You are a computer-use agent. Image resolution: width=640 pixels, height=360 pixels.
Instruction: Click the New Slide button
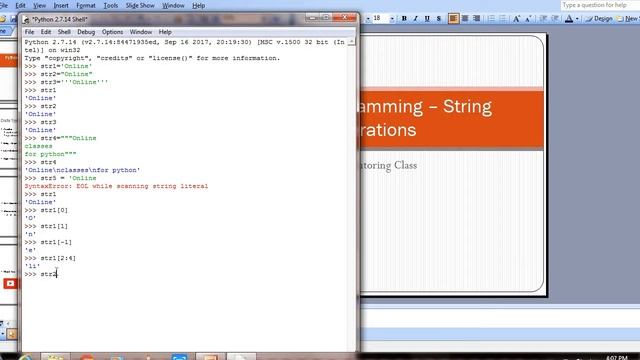click(628, 19)
